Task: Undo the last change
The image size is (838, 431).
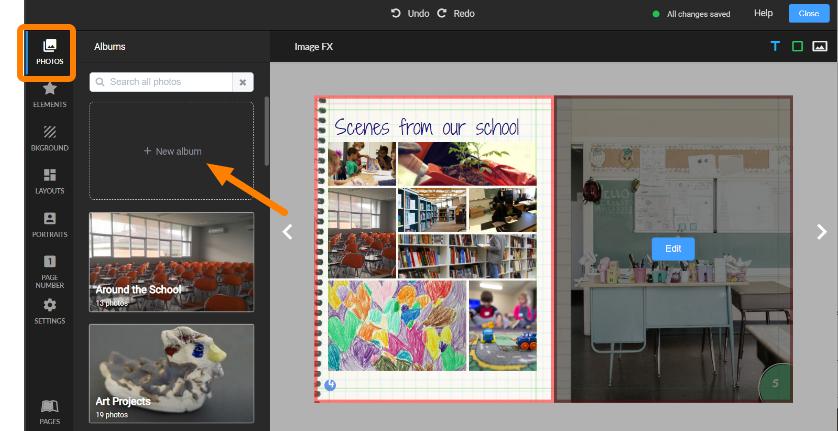Action: coord(410,14)
